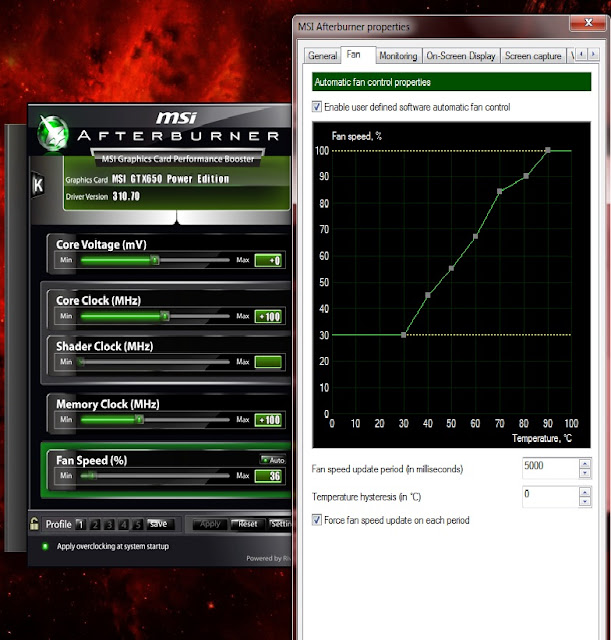Decrease the fan speed update period
Viewport: 611px width, 640px height.
point(585,473)
